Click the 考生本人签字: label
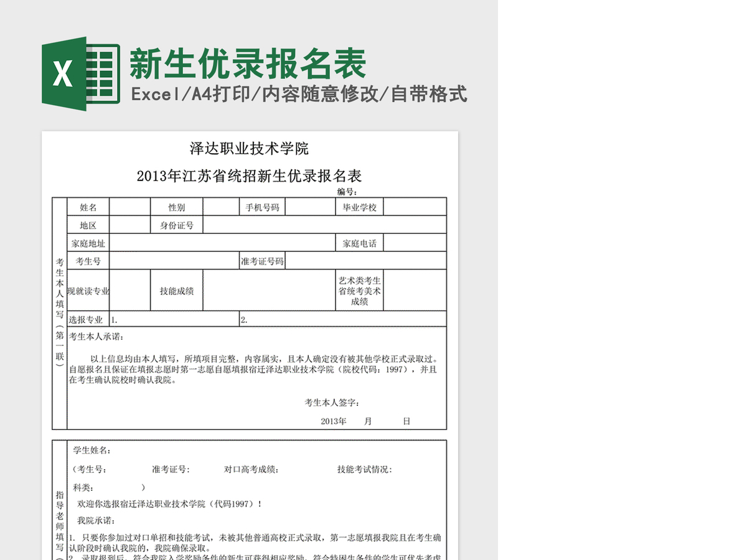Screen dimensions: 747x560 click(332, 403)
